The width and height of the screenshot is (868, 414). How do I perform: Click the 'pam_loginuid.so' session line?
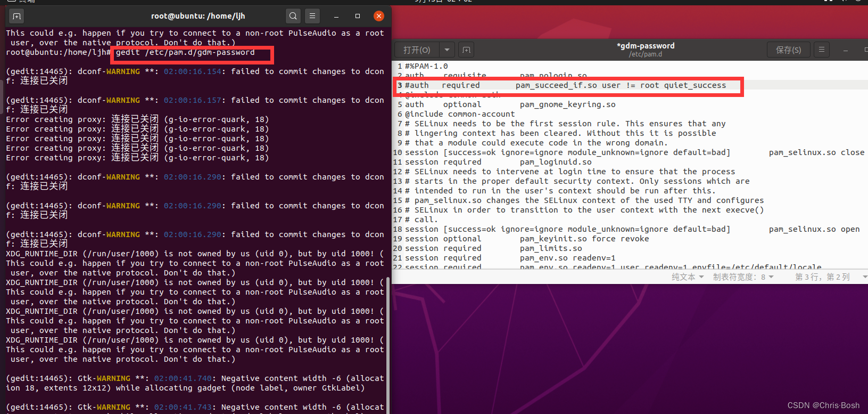click(x=498, y=162)
